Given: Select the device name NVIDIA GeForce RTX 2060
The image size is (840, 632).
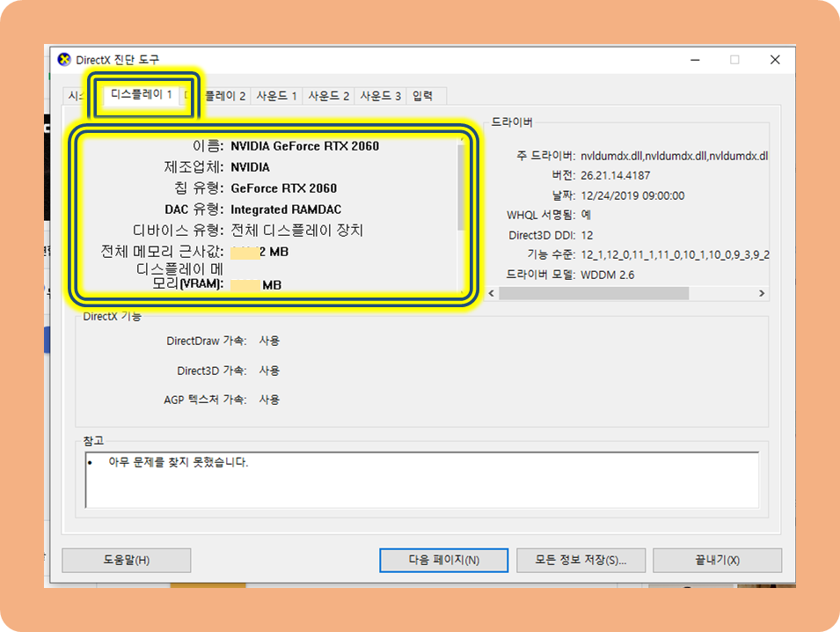Looking at the screenshot, I should click(x=305, y=146).
